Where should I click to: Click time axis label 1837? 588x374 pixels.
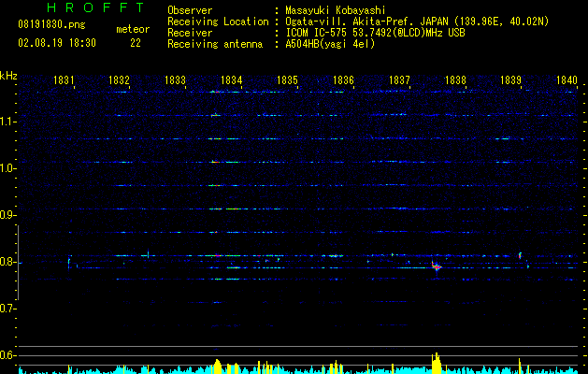399,79
